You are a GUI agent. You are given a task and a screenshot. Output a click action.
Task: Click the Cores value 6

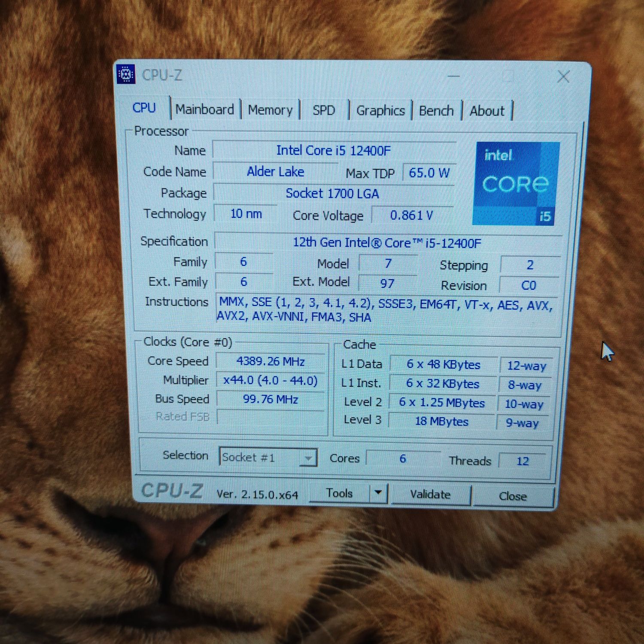(403, 459)
